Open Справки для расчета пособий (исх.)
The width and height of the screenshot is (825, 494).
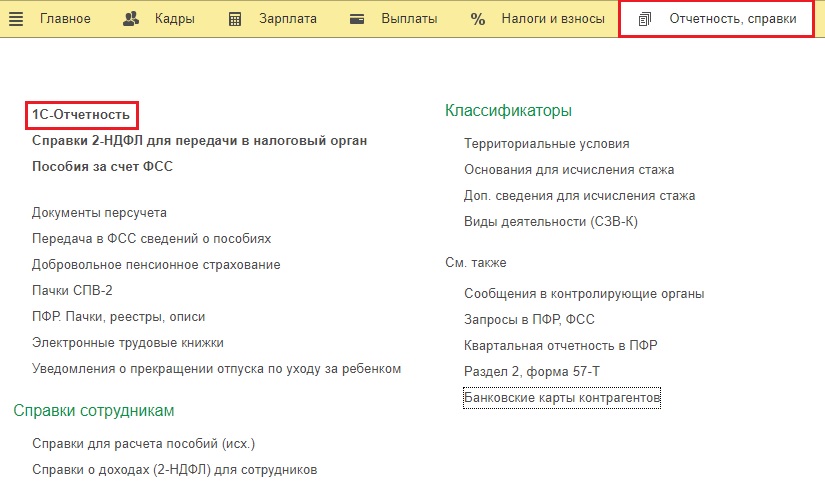tap(136, 443)
